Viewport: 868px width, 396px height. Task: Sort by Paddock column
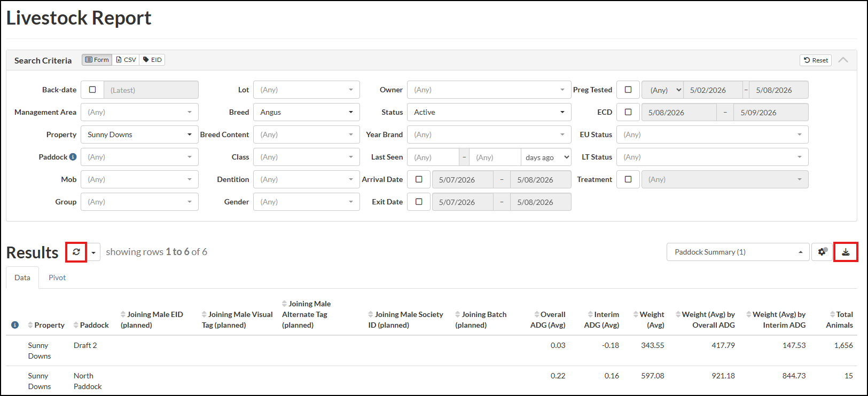91,325
